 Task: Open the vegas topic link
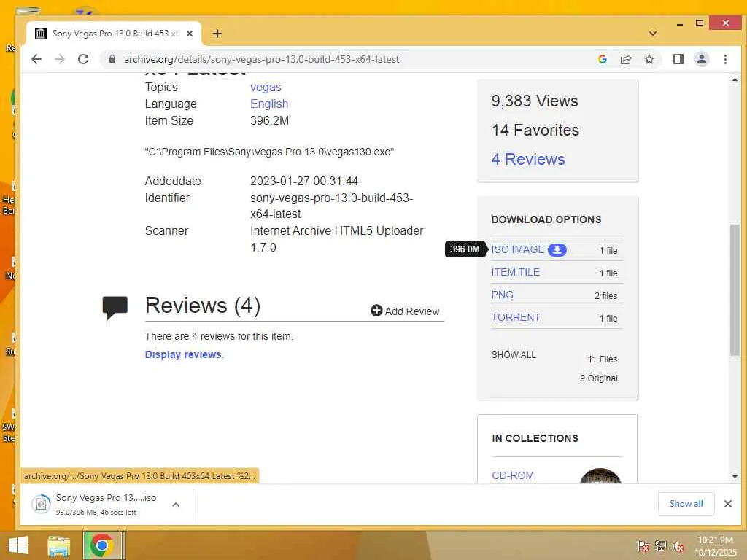point(266,87)
